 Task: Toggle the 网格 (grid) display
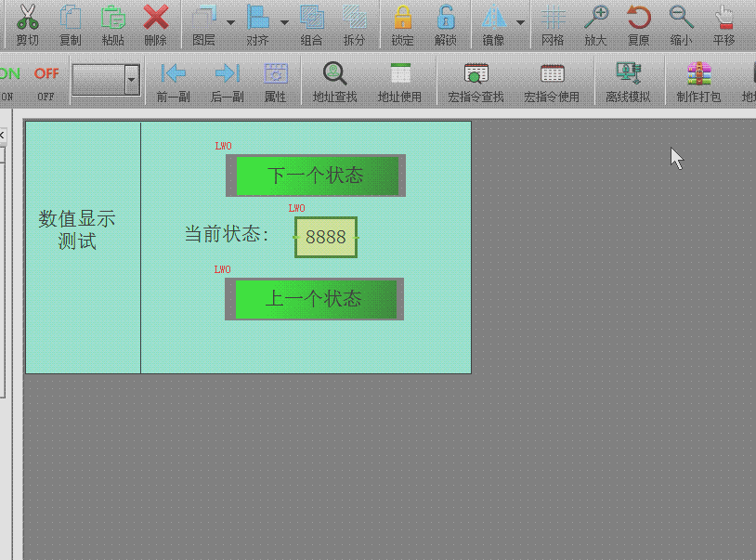pos(553,19)
